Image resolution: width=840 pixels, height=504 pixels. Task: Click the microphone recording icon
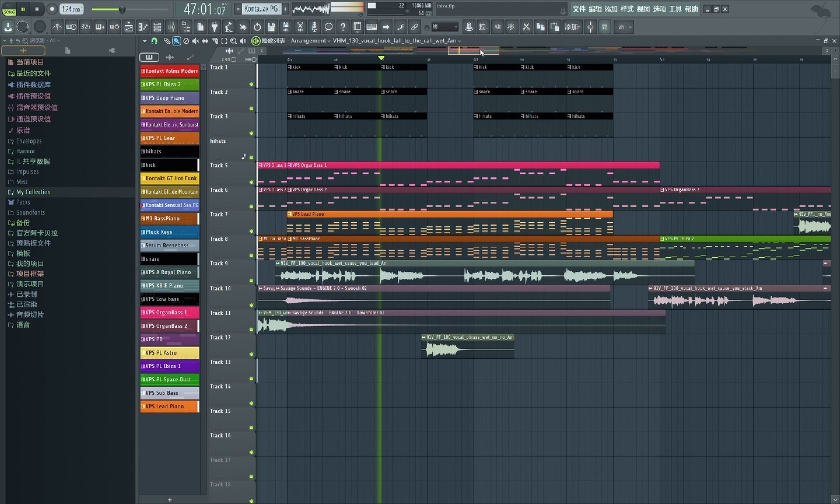point(314,27)
